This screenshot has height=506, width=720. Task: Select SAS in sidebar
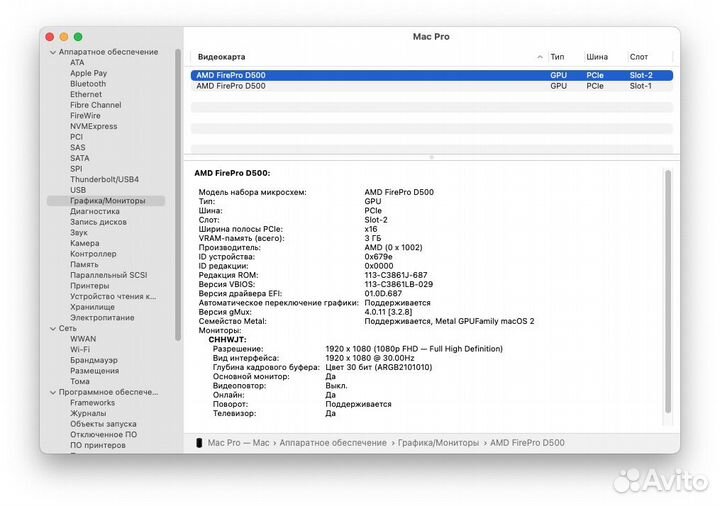(78, 147)
